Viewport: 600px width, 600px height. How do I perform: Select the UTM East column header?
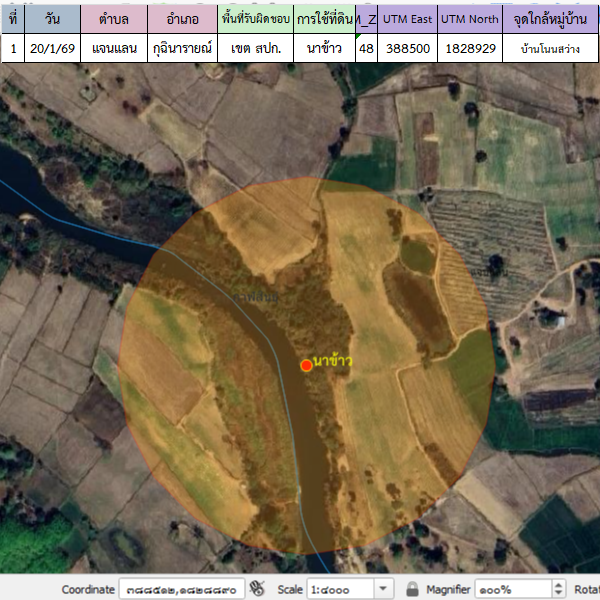pos(407,19)
